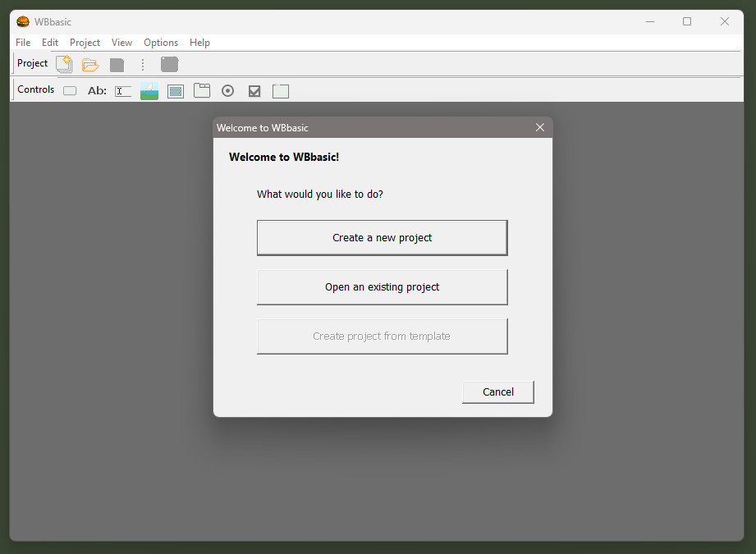
Task: Cancel the welcome dialog
Action: (x=497, y=391)
